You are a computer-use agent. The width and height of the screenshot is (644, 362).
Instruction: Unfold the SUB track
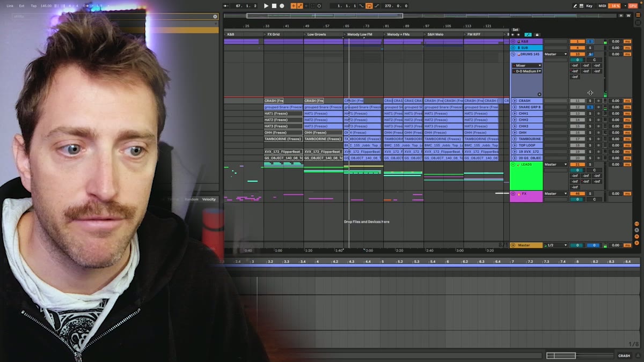[x=513, y=48]
